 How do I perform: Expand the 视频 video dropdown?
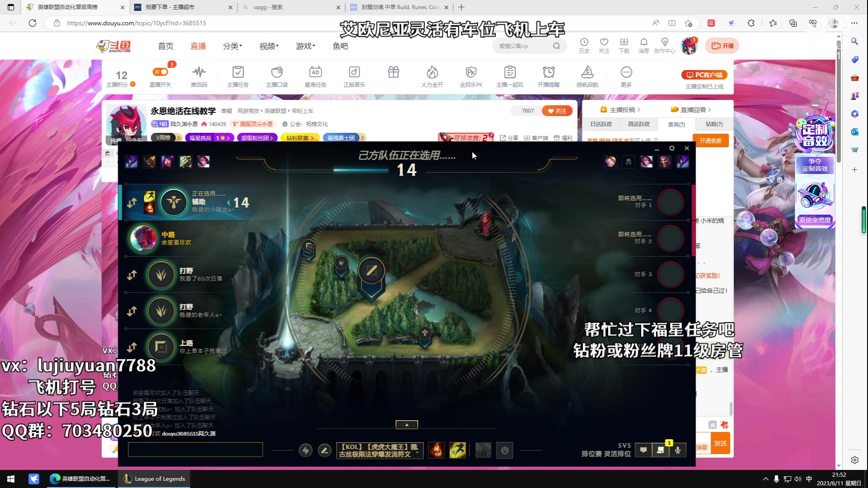tap(269, 46)
